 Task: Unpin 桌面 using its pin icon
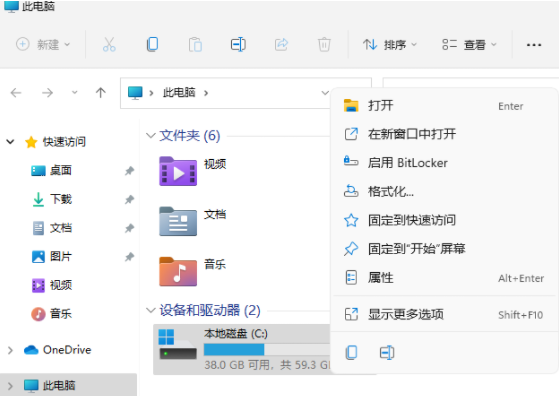click(129, 171)
